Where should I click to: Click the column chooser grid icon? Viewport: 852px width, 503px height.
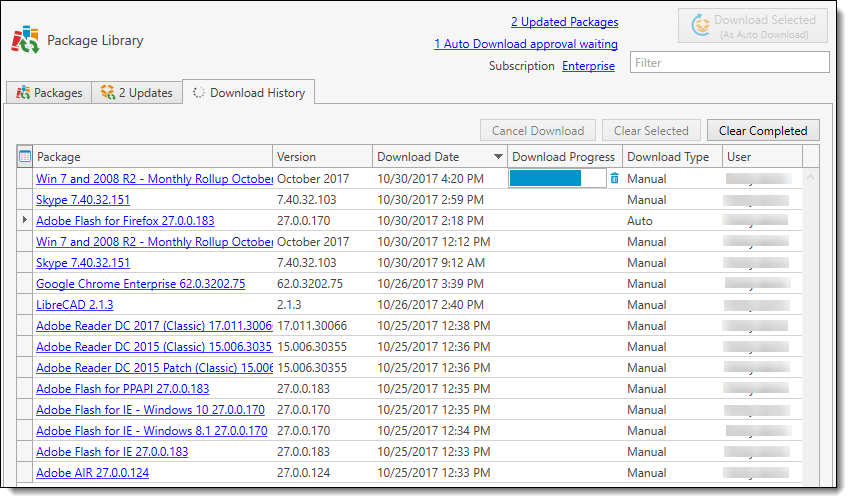pyautogui.click(x=25, y=156)
